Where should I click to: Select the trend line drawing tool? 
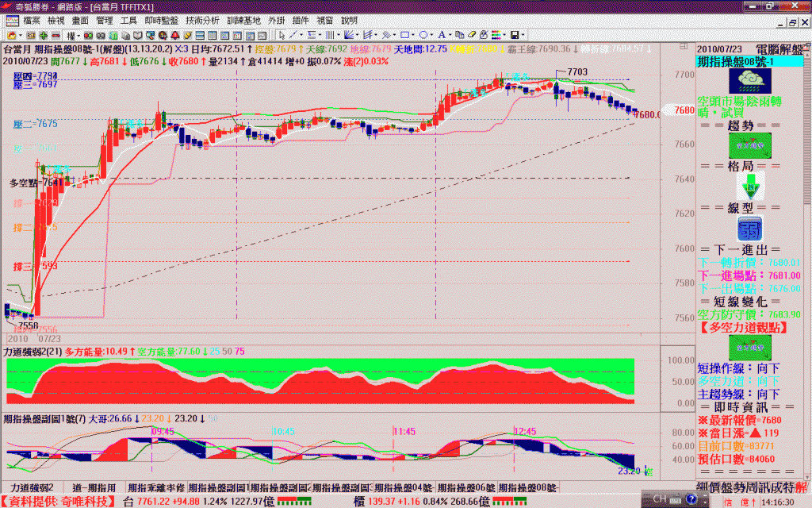[x=293, y=35]
